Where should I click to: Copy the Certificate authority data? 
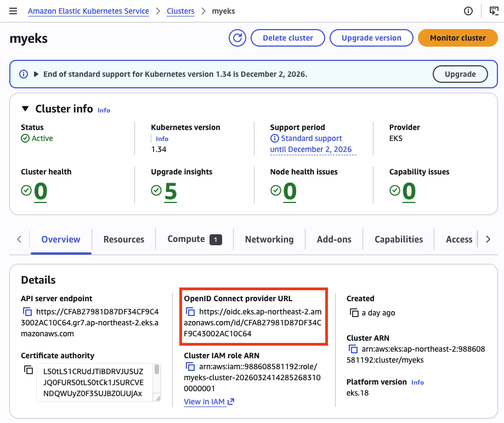pyautogui.click(x=28, y=370)
